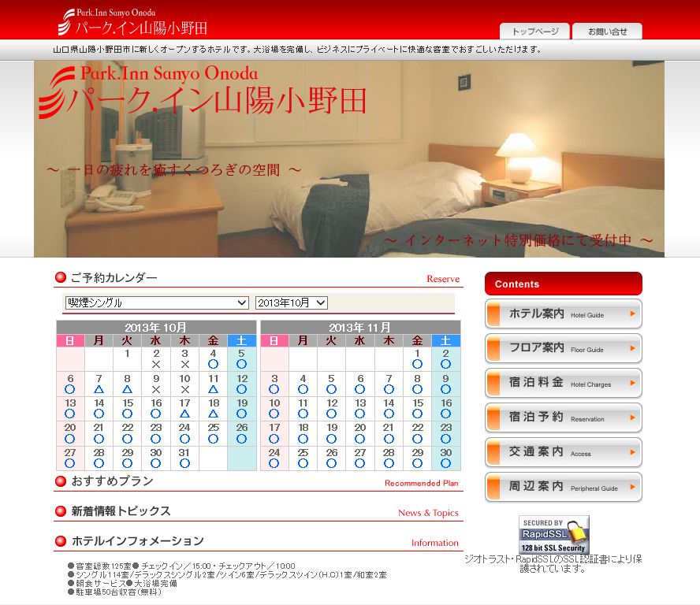Click the 新着情報トピックス section heading
The width and height of the screenshot is (700, 605).
point(121,510)
